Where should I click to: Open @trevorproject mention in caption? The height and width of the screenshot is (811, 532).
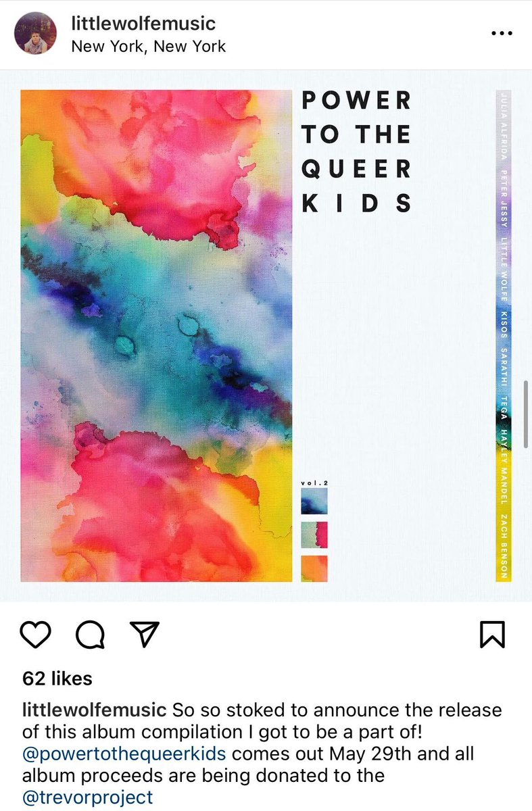88,797
